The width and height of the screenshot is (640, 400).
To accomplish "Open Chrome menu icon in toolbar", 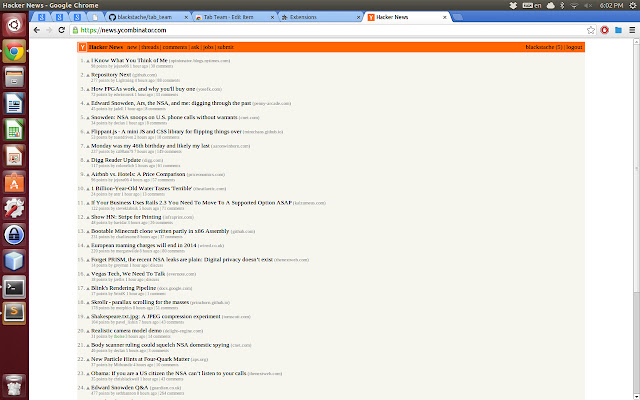I will tap(632, 31).
